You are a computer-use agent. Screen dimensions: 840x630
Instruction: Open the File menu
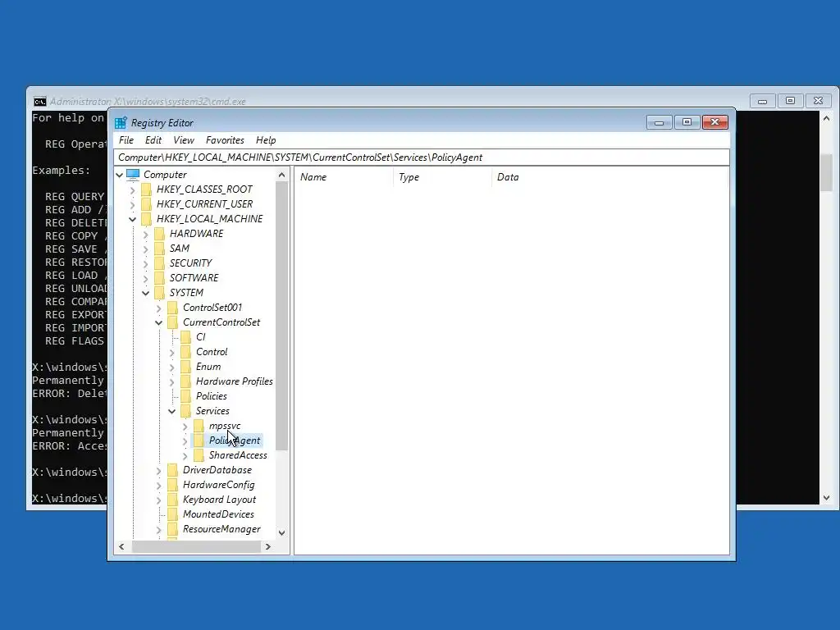pos(126,140)
